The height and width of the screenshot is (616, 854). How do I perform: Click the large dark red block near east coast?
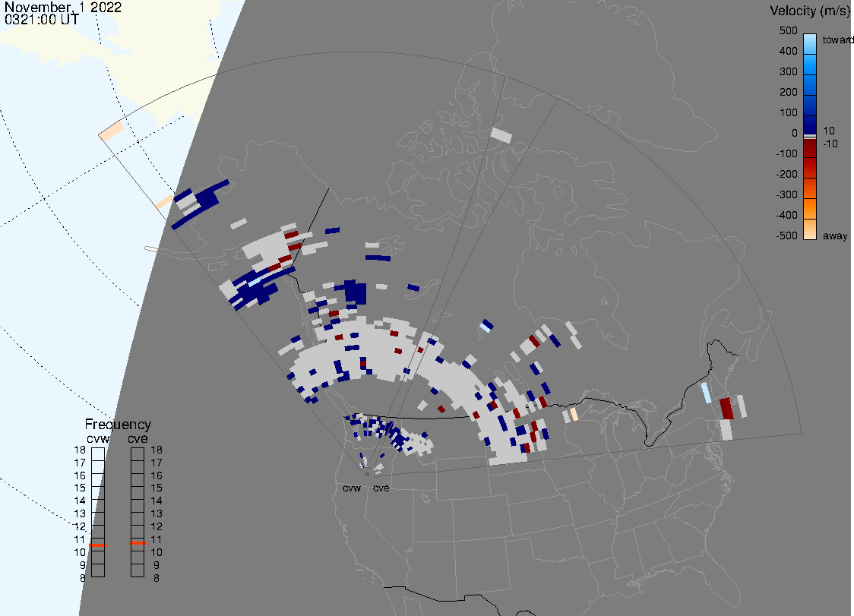[x=726, y=407]
